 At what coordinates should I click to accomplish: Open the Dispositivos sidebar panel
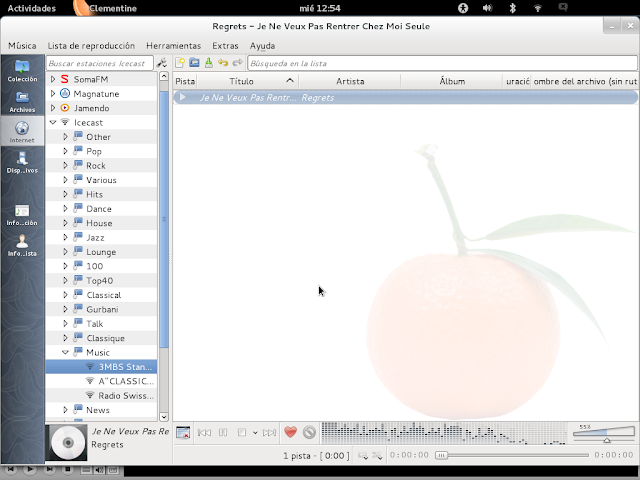[22, 162]
